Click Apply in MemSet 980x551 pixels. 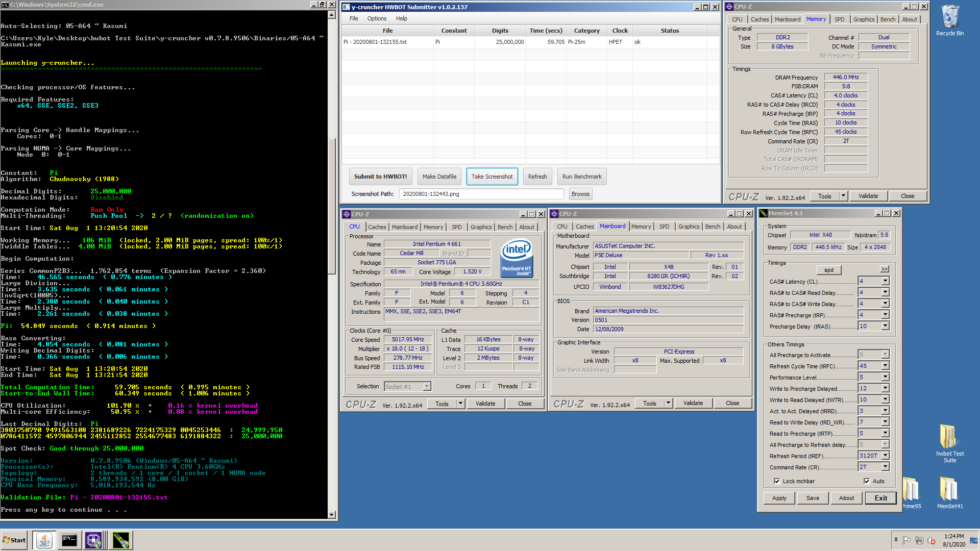click(779, 498)
